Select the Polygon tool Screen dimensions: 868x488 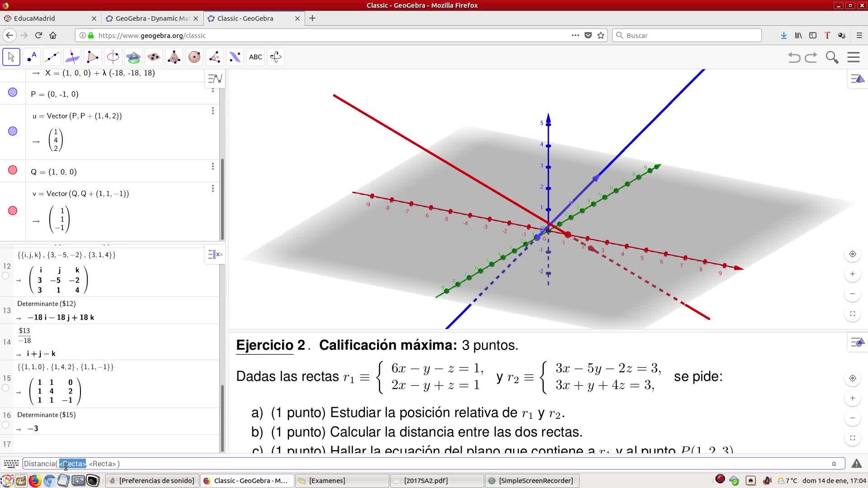coord(92,57)
